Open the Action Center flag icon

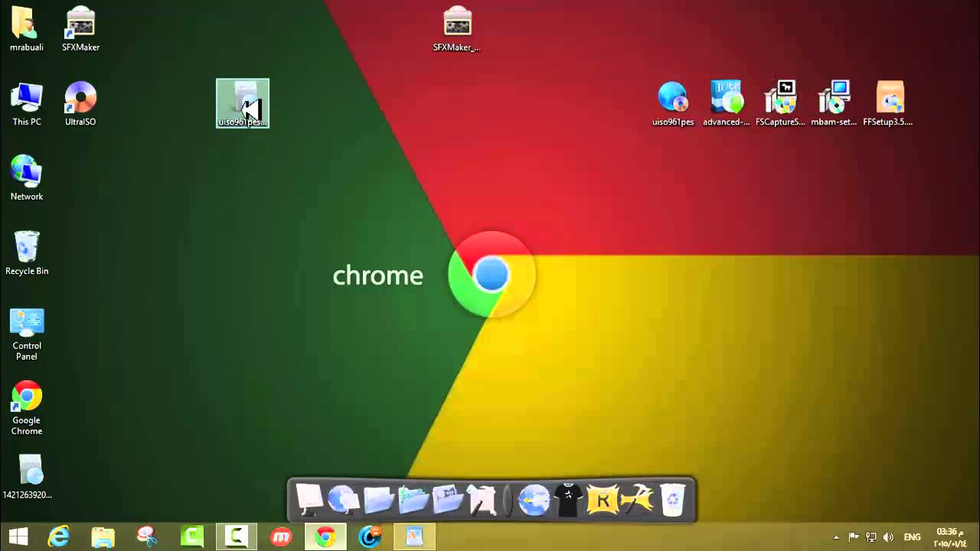coord(854,537)
